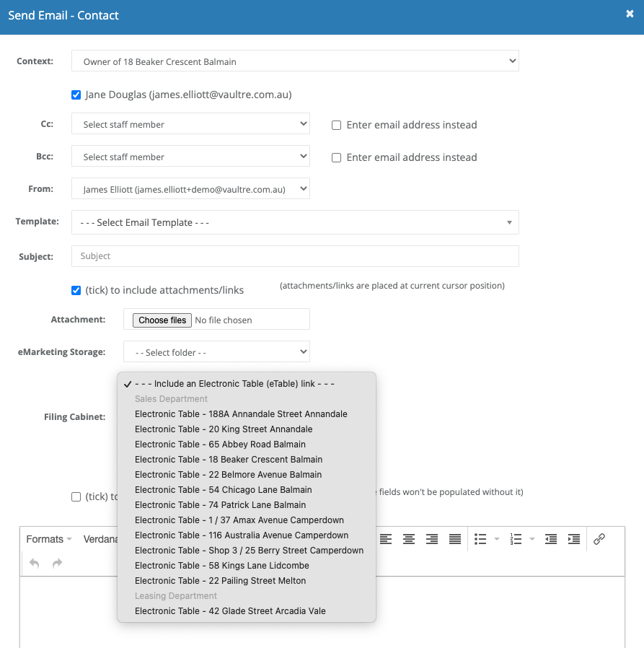
Task: Uncheck Jane Douglas recipient checkbox
Action: pos(76,95)
